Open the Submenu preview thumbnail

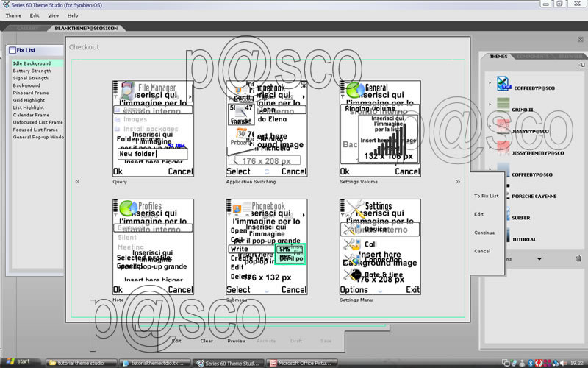(x=267, y=247)
